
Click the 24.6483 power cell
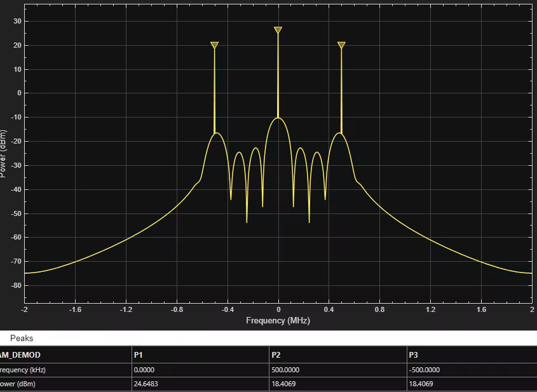click(200, 384)
